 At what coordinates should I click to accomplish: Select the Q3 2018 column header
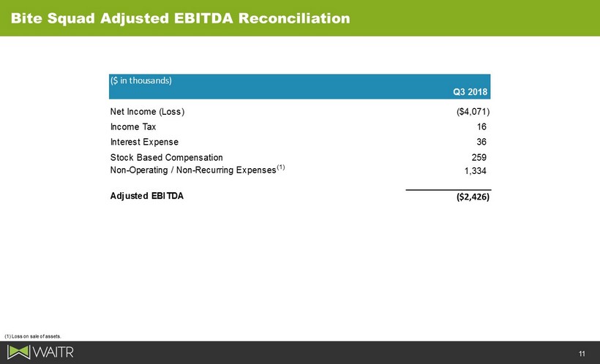[470, 92]
